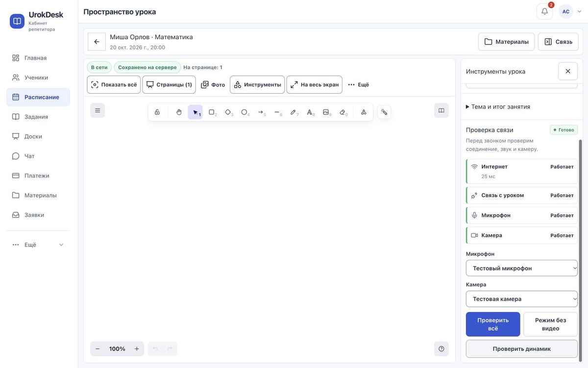Undo the last whiteboard action
The width and height of the screenshot is (588, 368).
tap(155, 349)
